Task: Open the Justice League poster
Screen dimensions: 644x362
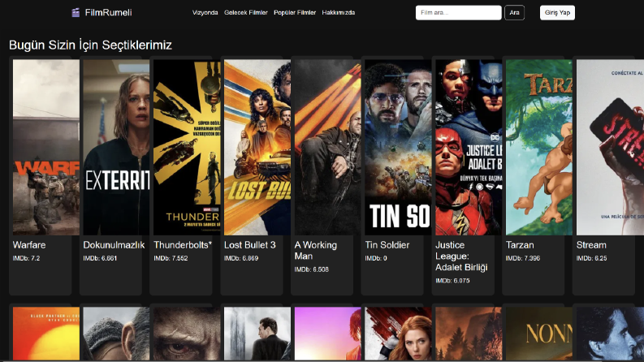Action: click(x=469, y=148)
